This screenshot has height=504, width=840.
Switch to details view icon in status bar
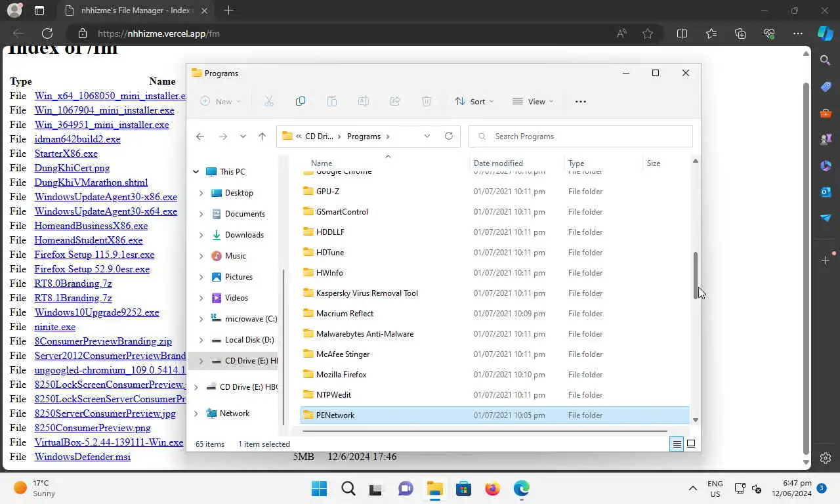click(x=677, y=444)
